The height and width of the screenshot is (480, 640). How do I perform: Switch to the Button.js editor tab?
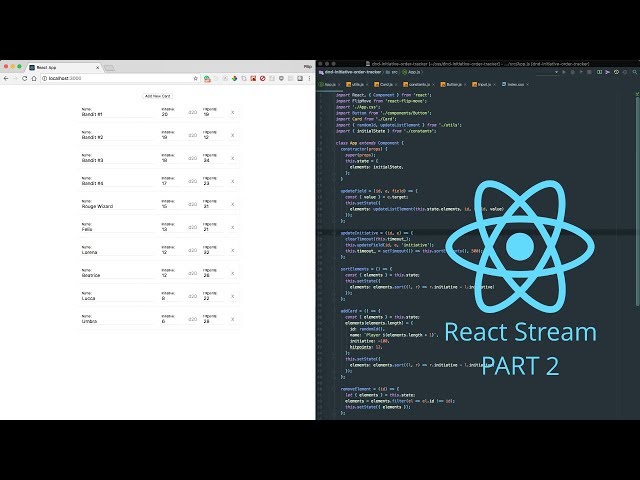tap(451, 84)
